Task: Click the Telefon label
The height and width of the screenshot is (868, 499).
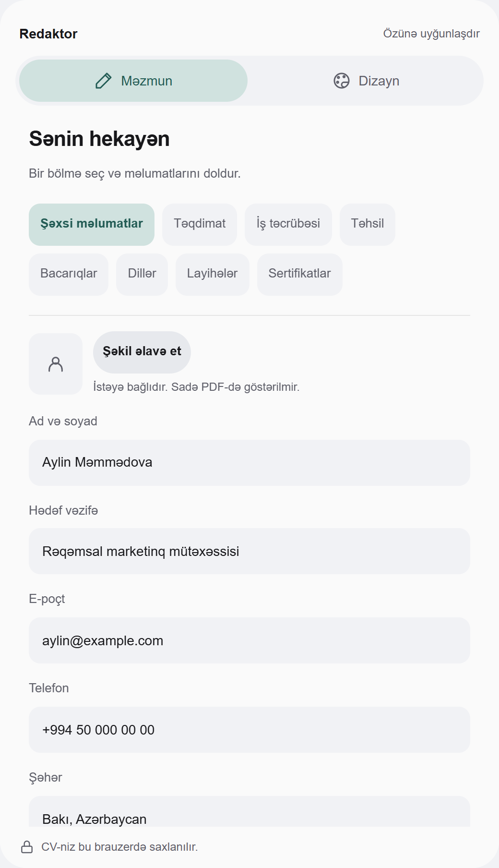Action: (x=49, y=688)
